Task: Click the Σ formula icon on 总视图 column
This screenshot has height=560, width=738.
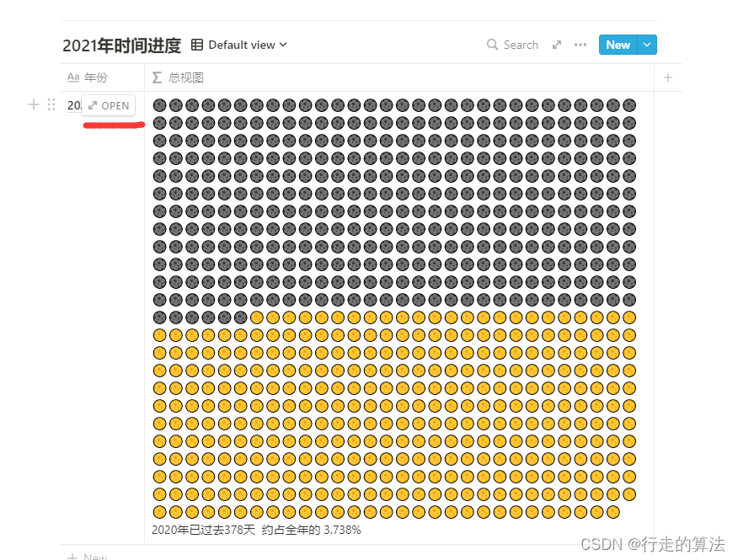Action: [156, 77]
